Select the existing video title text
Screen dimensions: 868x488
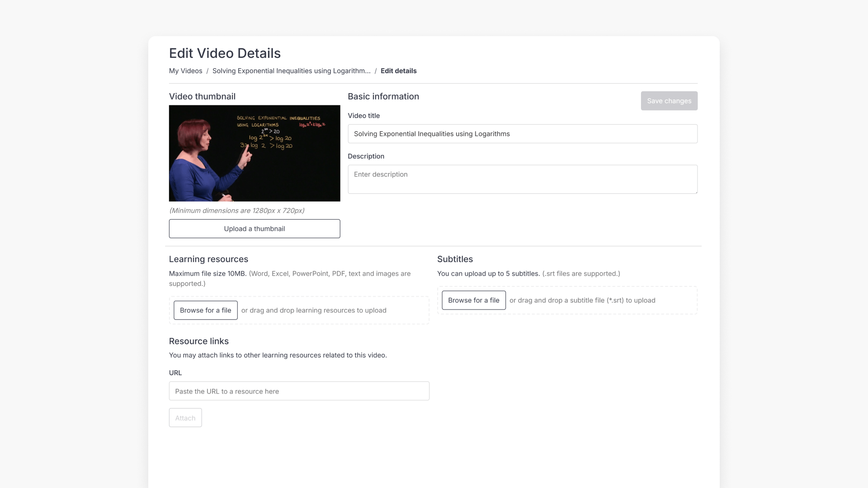(432, 134)
